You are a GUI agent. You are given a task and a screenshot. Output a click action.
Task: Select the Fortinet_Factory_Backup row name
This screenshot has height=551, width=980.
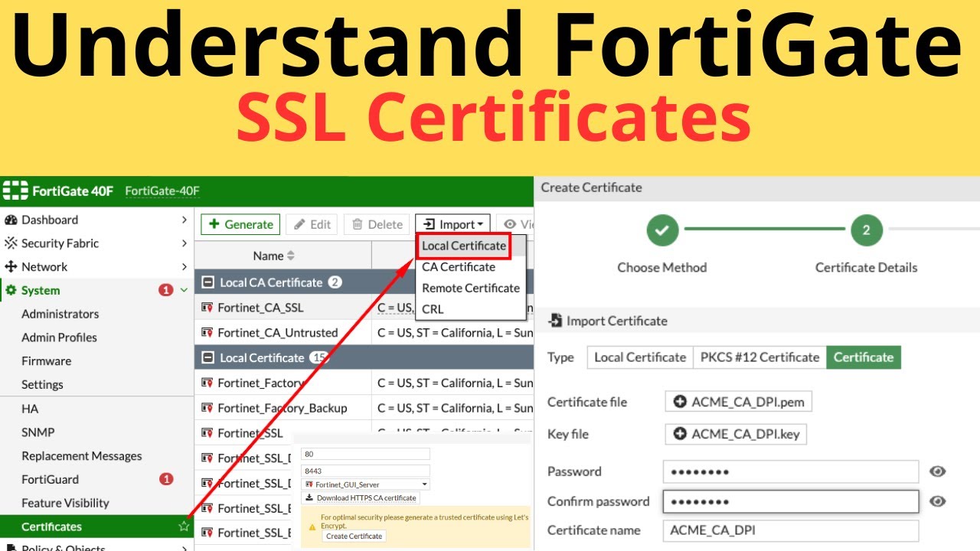[283, 408]
